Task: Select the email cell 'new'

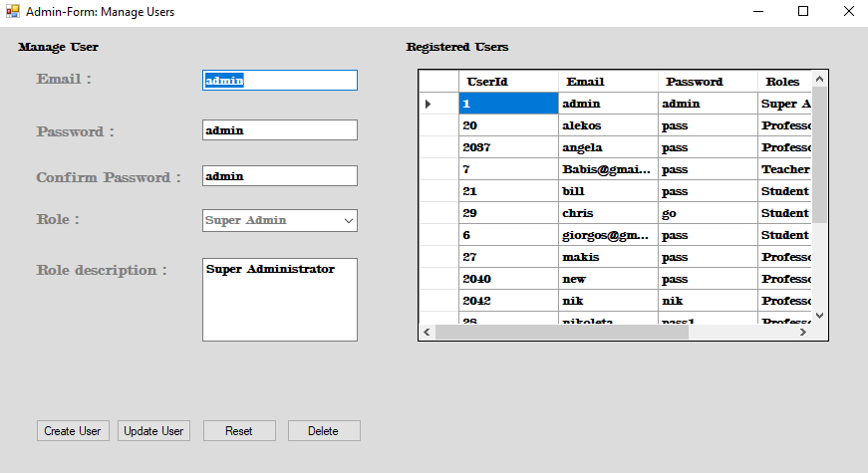Action: (x=608, y=279)
